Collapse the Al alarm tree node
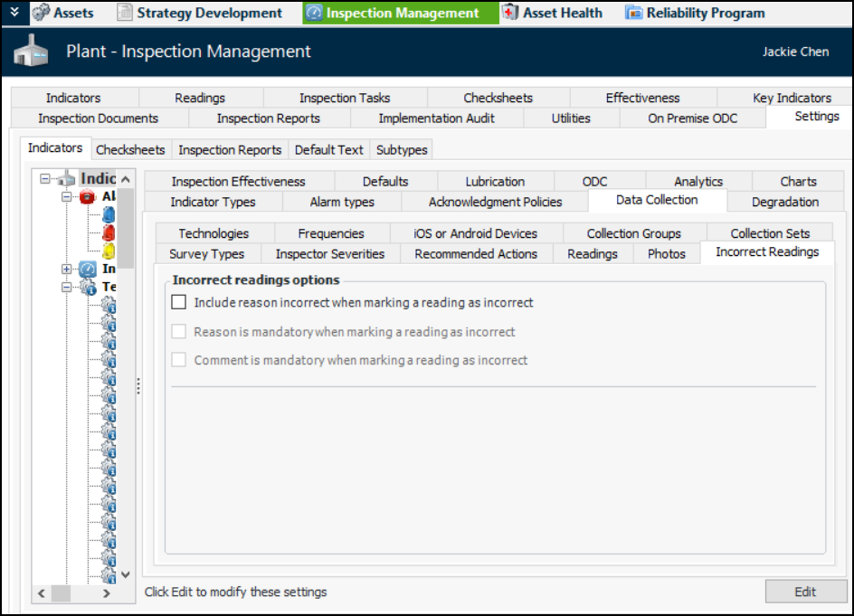 click(66, 196)
